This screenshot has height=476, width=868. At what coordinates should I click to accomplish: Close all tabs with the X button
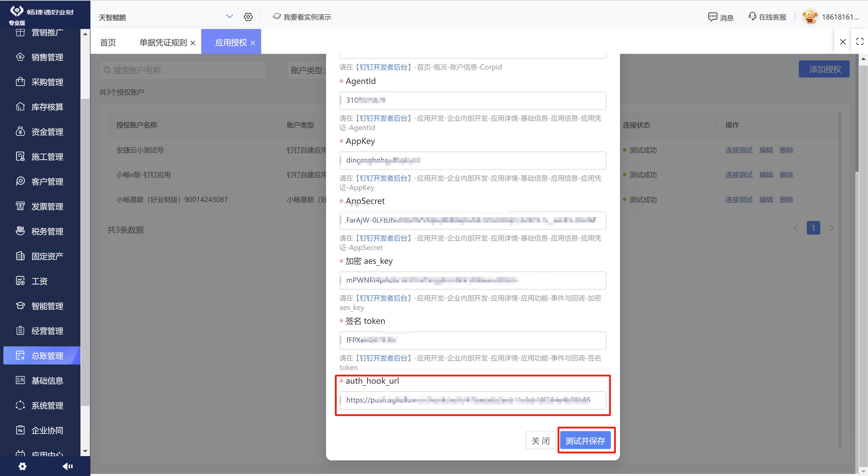tap(843, 42)
